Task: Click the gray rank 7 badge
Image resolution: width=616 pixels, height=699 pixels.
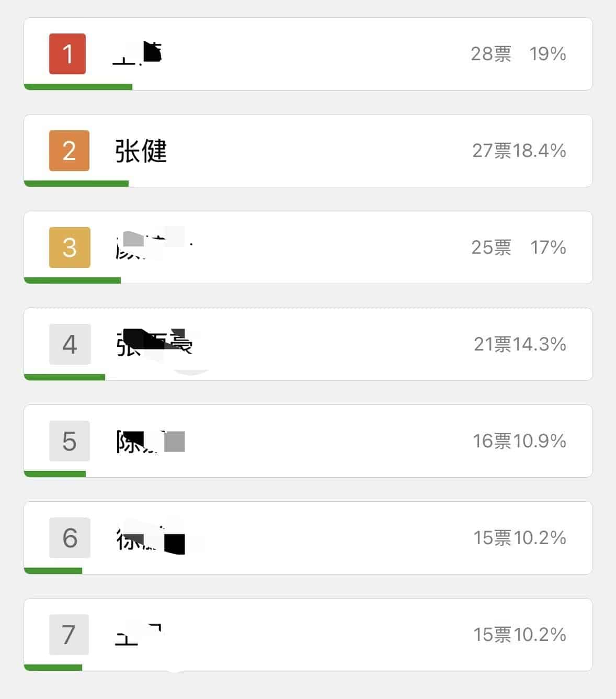Action: pyautogui.click(x=69, y=635)
